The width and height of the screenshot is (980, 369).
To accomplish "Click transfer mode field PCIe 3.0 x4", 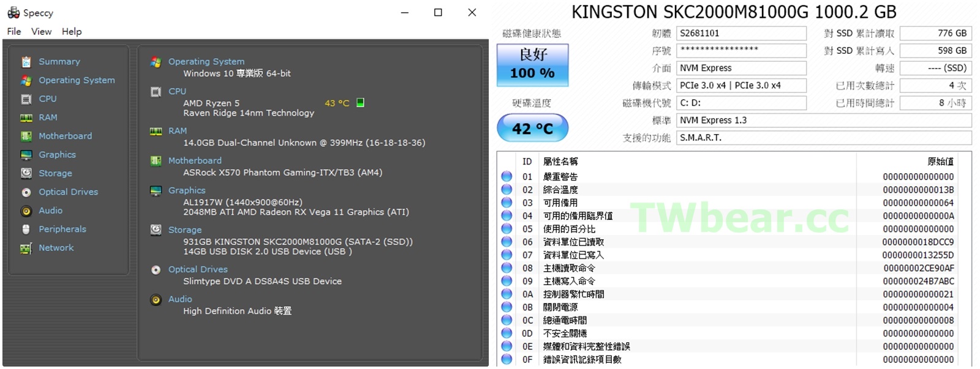I will (x=741, y=85).
